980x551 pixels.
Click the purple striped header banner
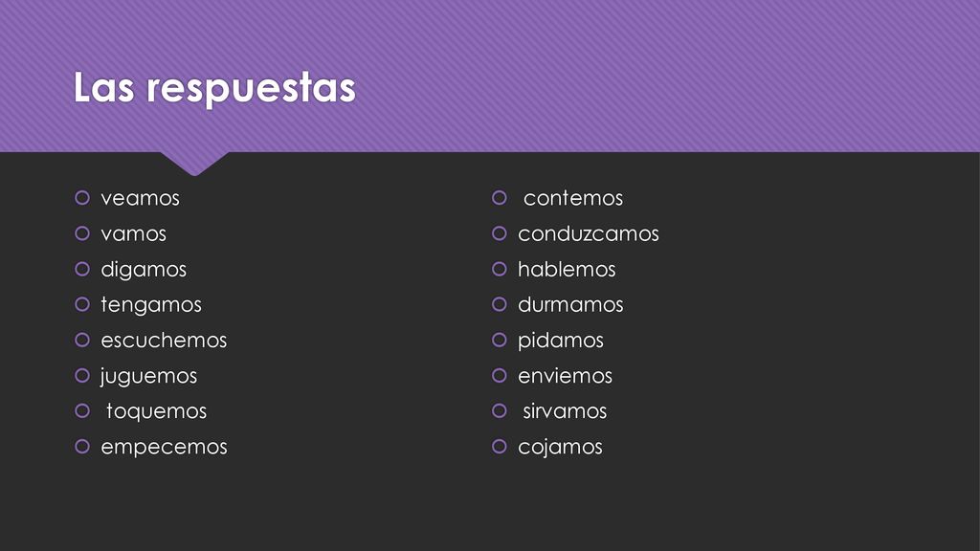[490, 76]
